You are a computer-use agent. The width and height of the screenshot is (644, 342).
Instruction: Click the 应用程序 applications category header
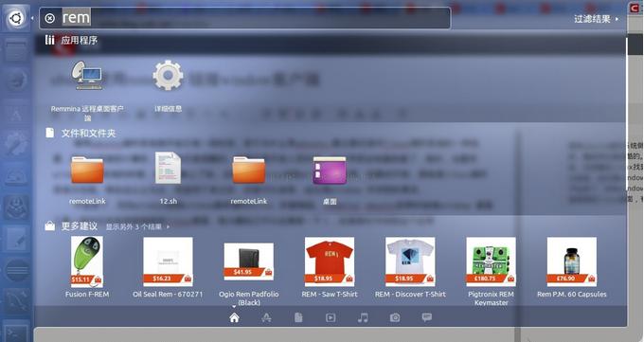point(80,41)
